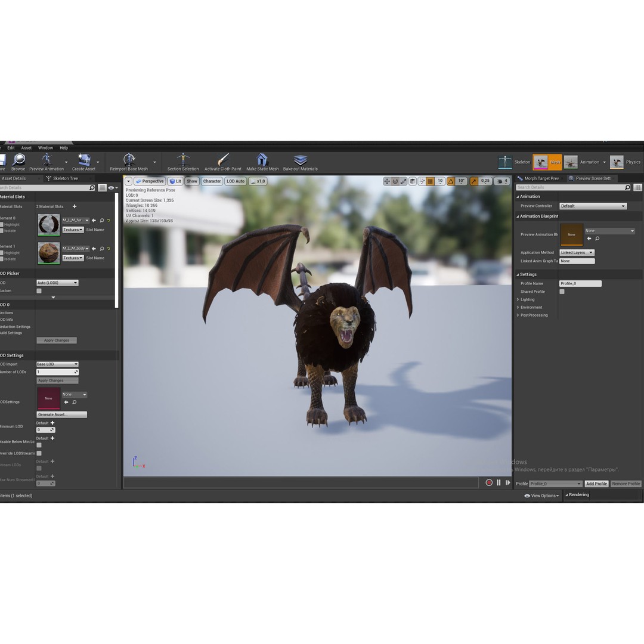
Task: Open the Asset menu
Action: click(26, 148)
